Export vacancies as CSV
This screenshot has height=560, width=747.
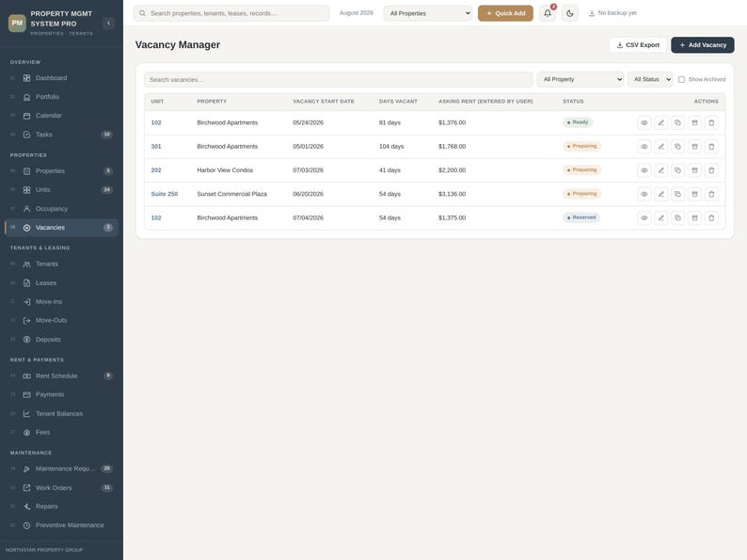[638, 45]
